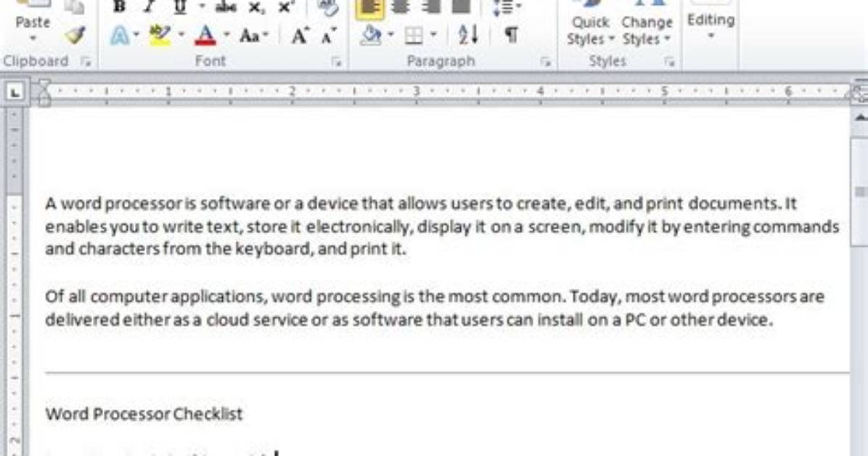Clear formatting with the eraser icon
This screenshot has width=868, height=456.
pos(328,7)
